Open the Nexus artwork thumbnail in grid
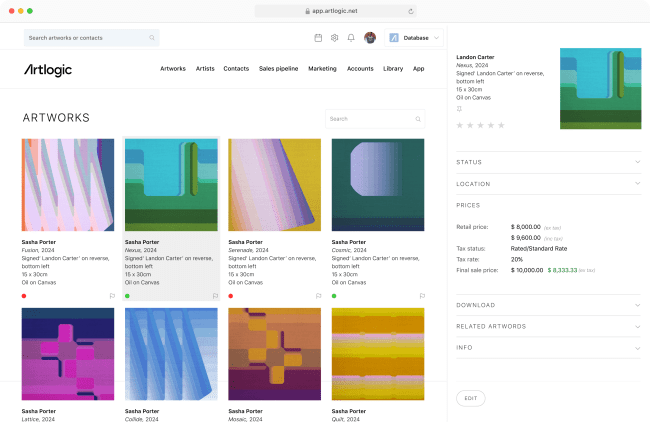 (x=171, y=185)
